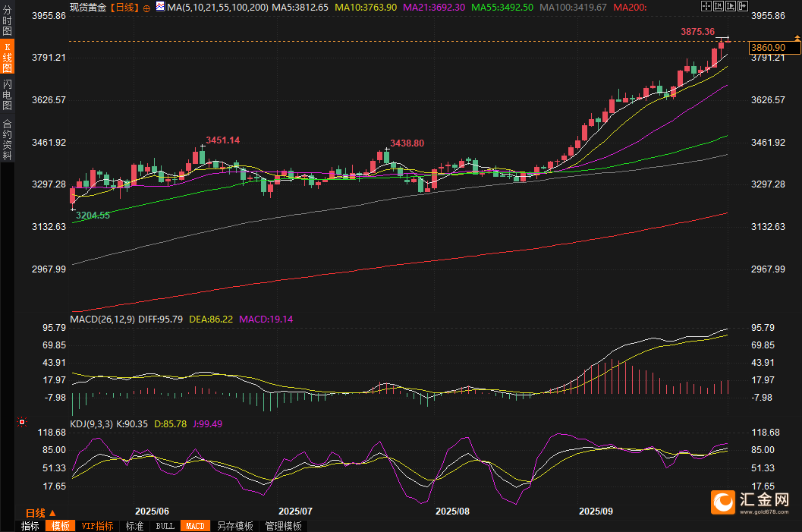802x532 pixels.
Task: Open the 【日线】 period selector in the chart title
Action: pyautogui.click(x=124, y=7)
